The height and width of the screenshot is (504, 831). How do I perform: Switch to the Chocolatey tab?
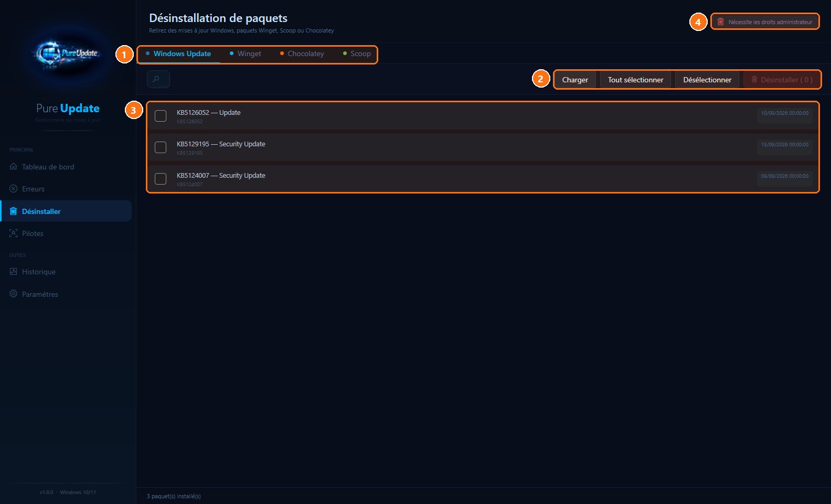click(x=302, y=53)
